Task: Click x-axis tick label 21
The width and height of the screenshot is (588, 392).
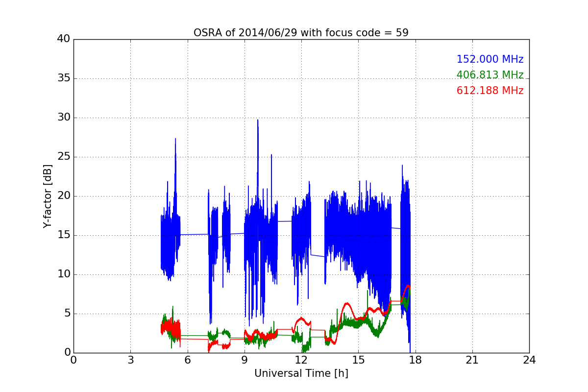Action: click(472, 360)
